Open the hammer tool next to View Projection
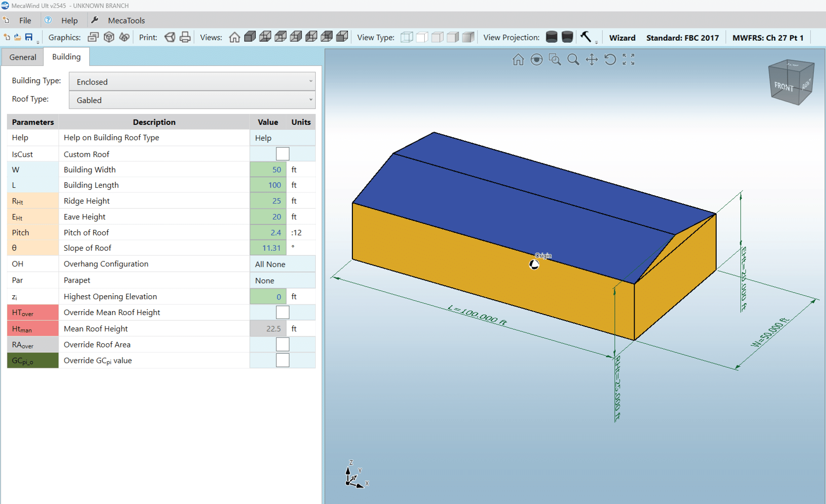 (586, 37)
